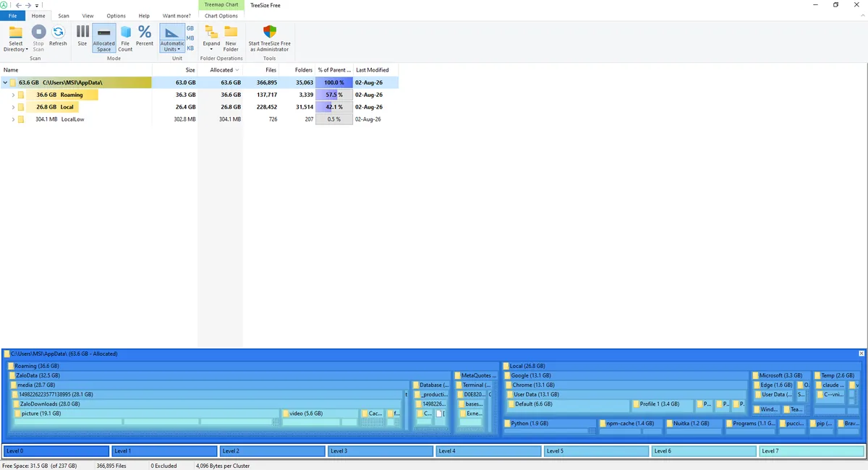This screenshot has width=868, height=470.
Task: Open the File menu
Action: coord(13,15)
